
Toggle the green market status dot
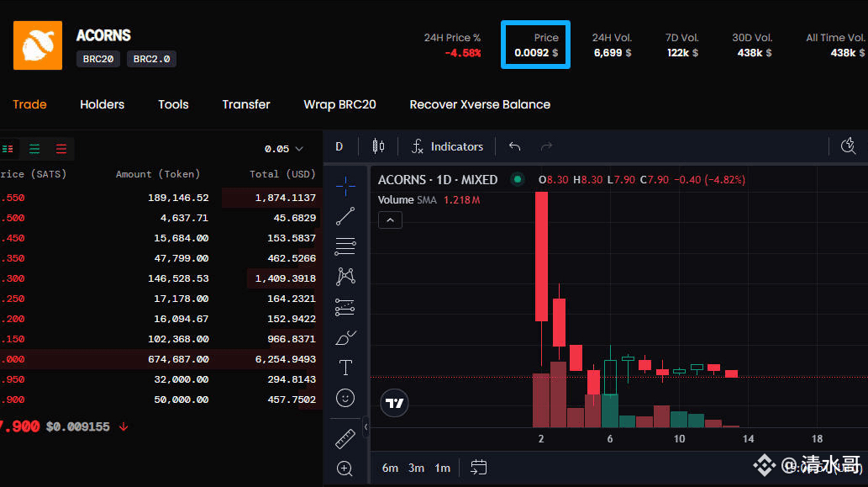518,179
